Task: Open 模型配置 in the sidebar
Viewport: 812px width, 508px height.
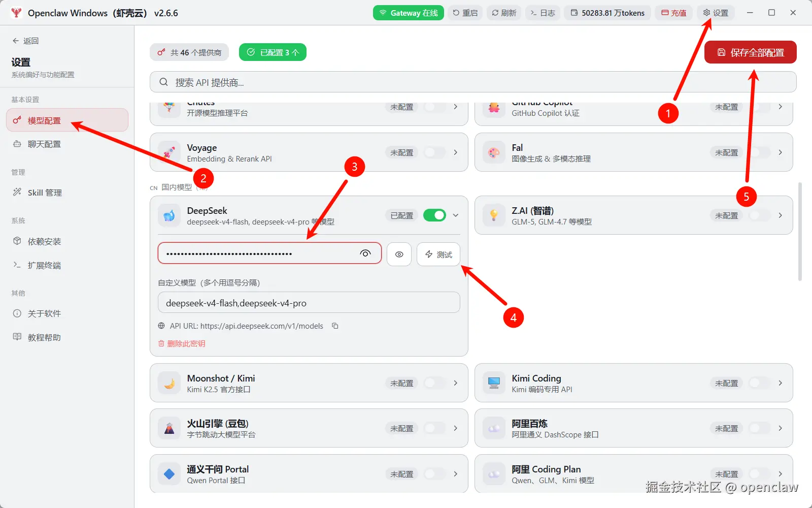Action: click(x=67, y=120)
